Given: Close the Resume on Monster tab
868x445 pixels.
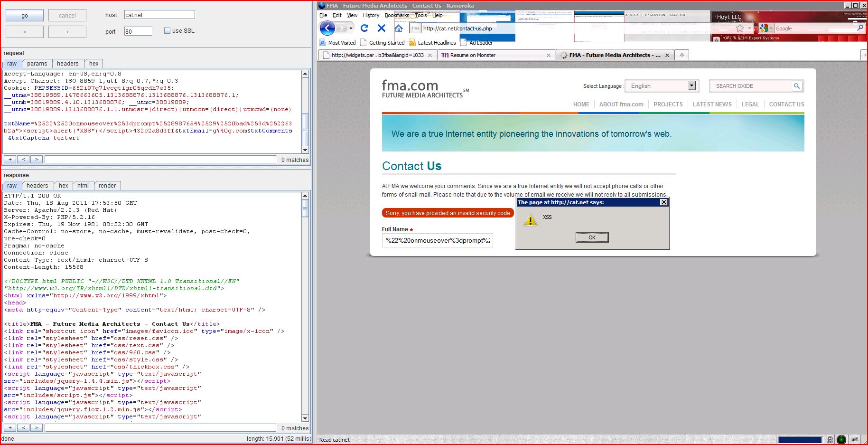Looking at the screenshot, I should click(549, 55).
